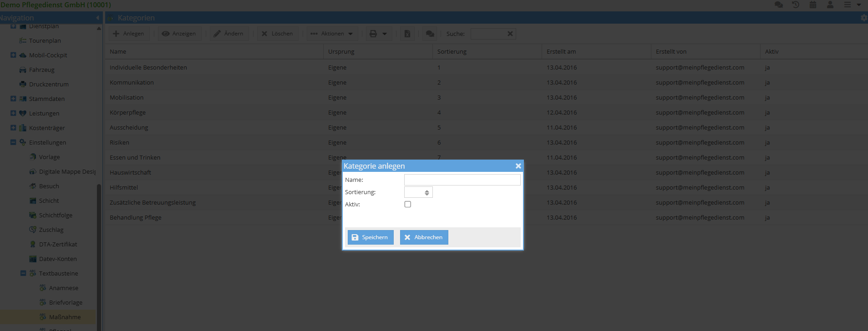Click the Excel export toolbar icon
The width and height of the screenshot is (868, 331).
tap(407, 34)
